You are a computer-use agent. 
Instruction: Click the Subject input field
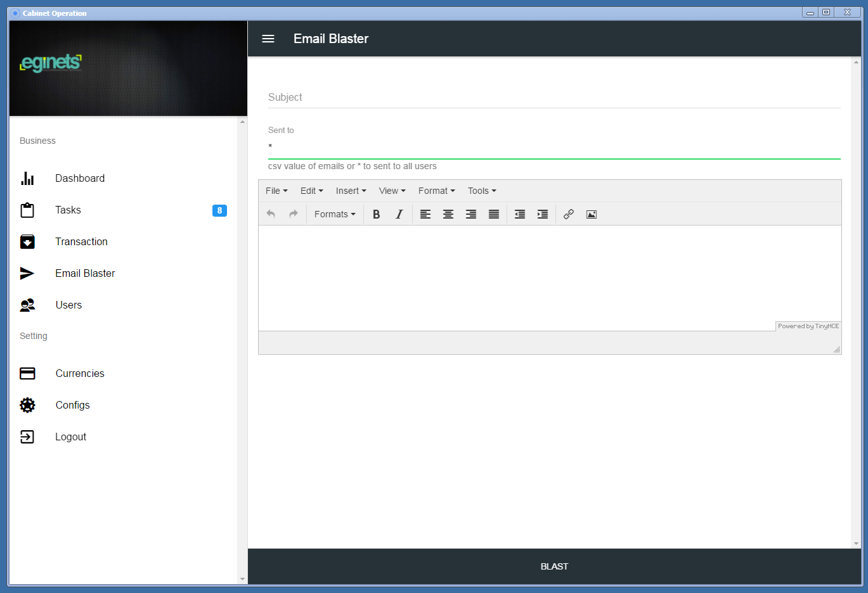pyautogui.click(x=554, y=98)
